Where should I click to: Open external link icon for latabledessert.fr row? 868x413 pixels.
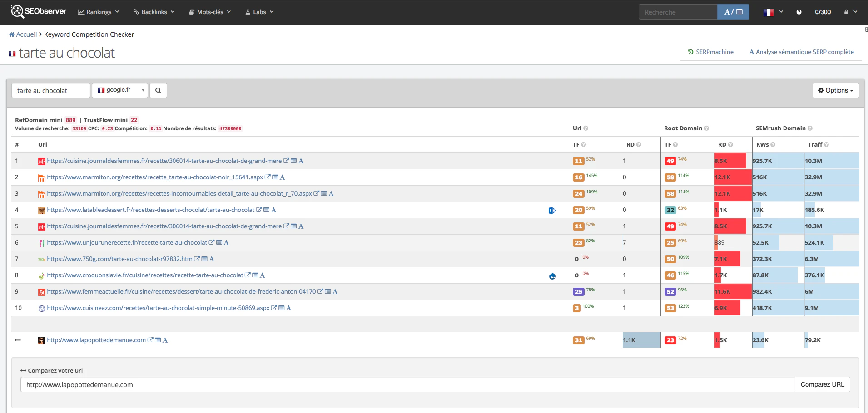[259, 210]
